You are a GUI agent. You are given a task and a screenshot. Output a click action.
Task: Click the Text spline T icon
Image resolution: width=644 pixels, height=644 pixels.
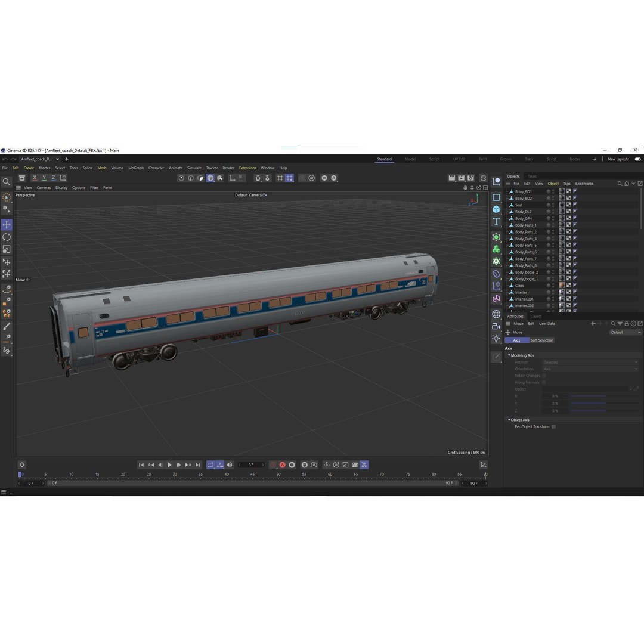(496, 222)
